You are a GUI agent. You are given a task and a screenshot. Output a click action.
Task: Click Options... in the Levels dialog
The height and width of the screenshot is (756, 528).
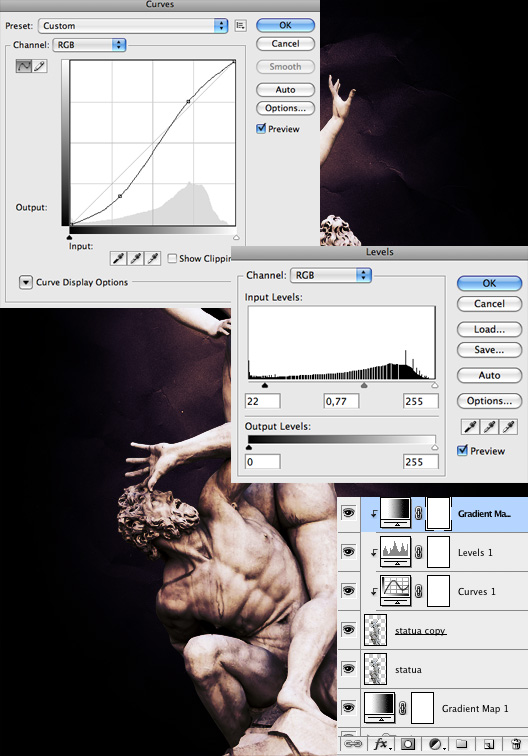[x=489, y=401]
